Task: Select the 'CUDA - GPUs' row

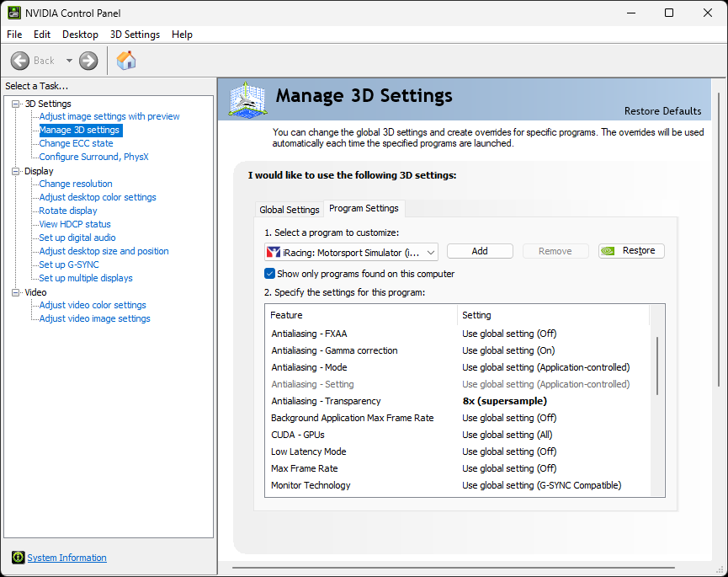Action: click(457, 435)
